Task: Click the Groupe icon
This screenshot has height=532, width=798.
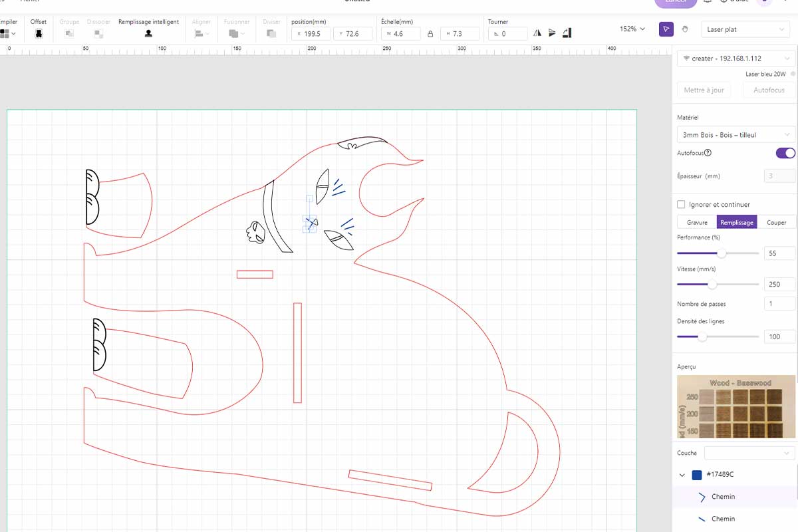Action: pos(69,33)
